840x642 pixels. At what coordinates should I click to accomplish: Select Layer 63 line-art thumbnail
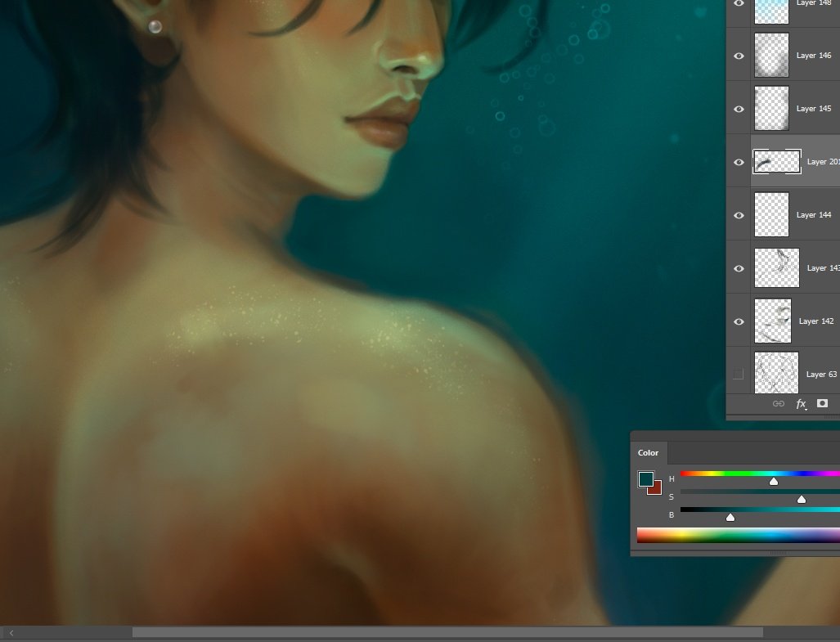tap(776, 373)
